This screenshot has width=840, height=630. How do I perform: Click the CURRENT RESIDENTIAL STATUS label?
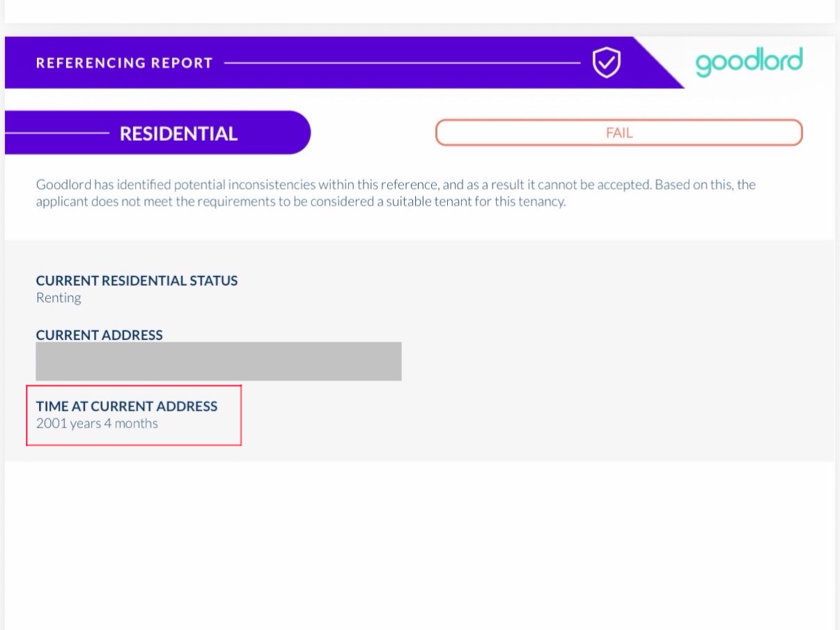(137, 281)
